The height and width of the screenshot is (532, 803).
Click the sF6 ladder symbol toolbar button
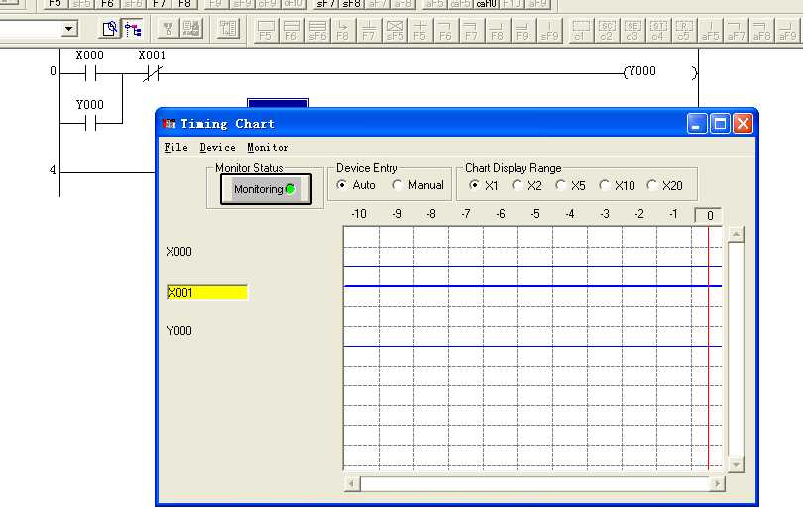pyautogui.click(x=317, y=30)
